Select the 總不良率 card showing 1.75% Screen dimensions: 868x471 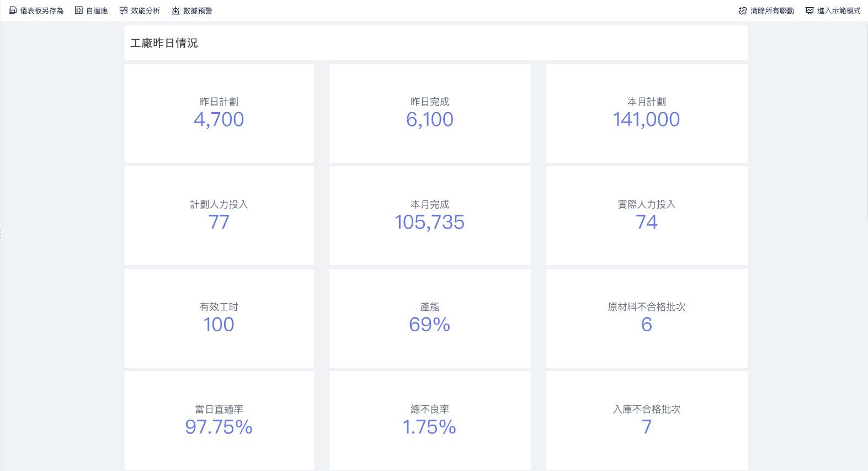pos(429,421)
